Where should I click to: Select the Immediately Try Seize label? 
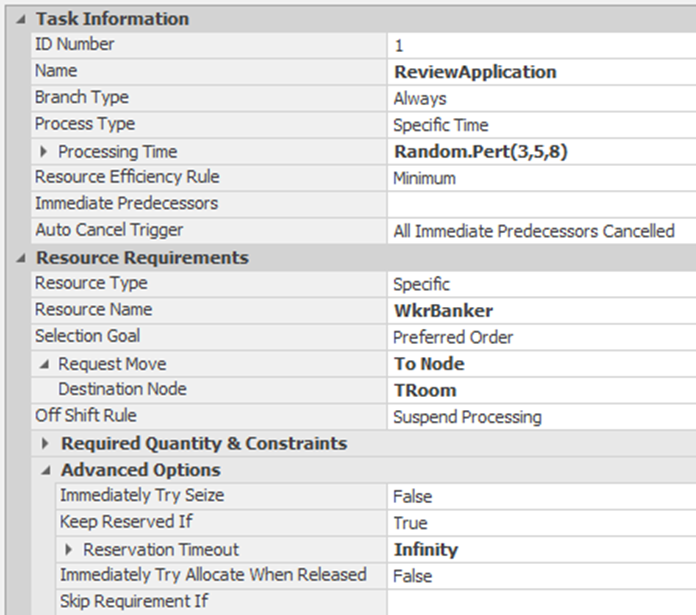pos(142,496)
